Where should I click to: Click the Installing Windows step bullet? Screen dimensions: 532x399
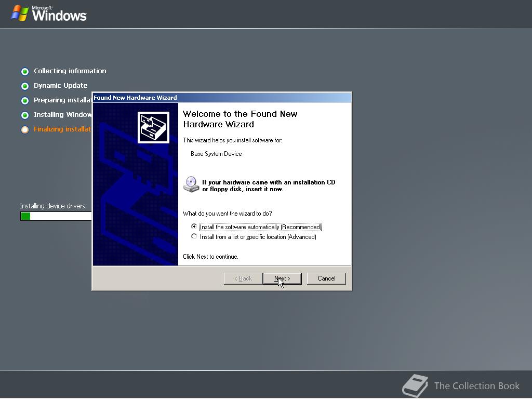point(25,115)
